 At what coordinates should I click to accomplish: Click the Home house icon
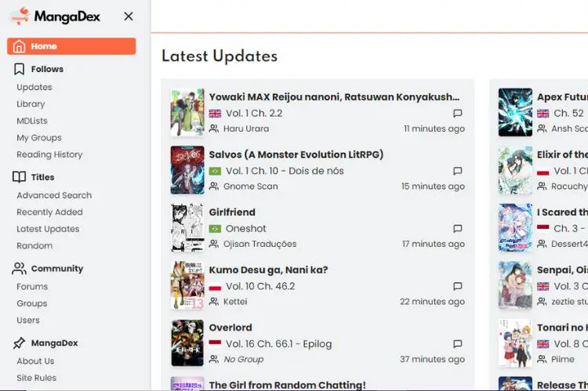tap(19, 46)
